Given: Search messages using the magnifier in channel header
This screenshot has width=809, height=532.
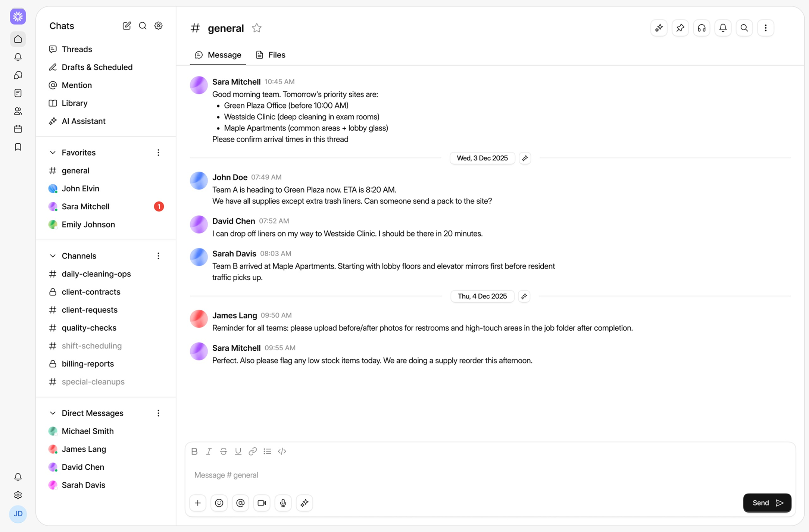Looking at the screenshot, I should 744,28.
